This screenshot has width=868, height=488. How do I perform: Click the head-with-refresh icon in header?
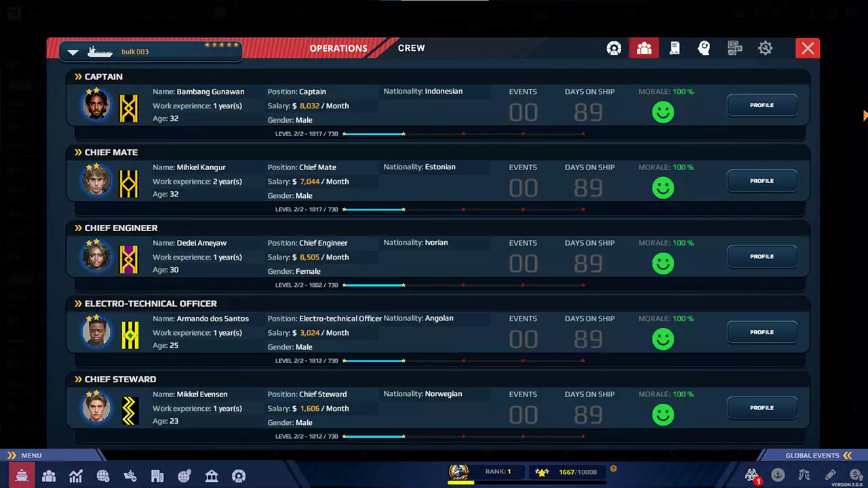pos(704,48)
